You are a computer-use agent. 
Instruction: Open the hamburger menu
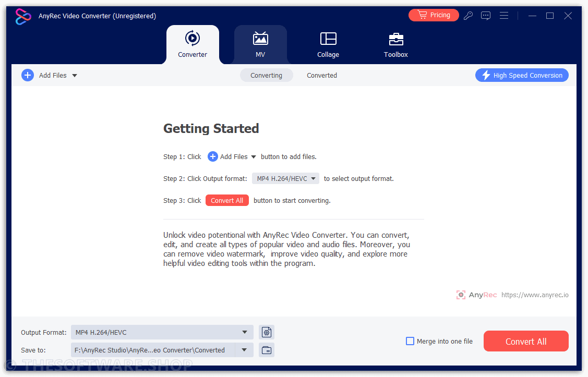[x=504, y=15]
